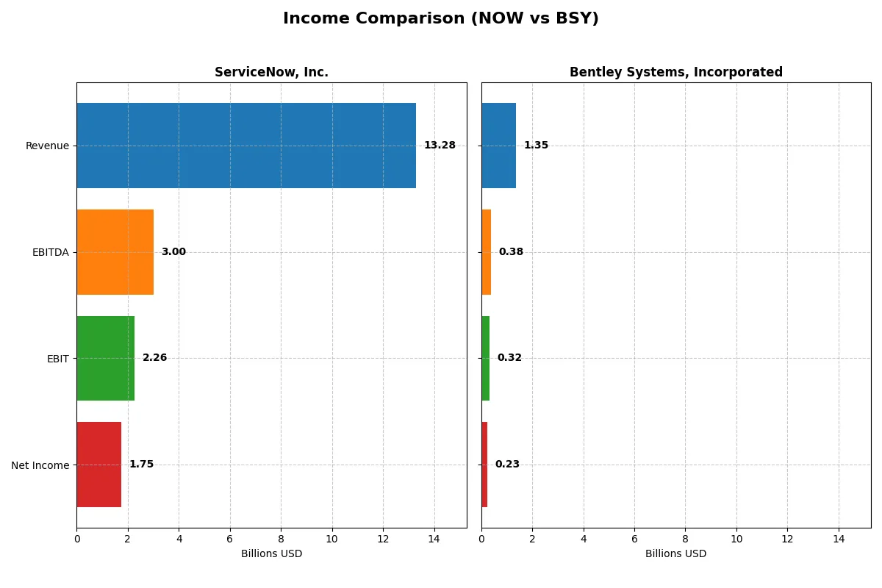Click the blue Revenue bar for Bentley Systems
Image resolution: width=882 pixels, height=588 pixels.
coord(498,145)
